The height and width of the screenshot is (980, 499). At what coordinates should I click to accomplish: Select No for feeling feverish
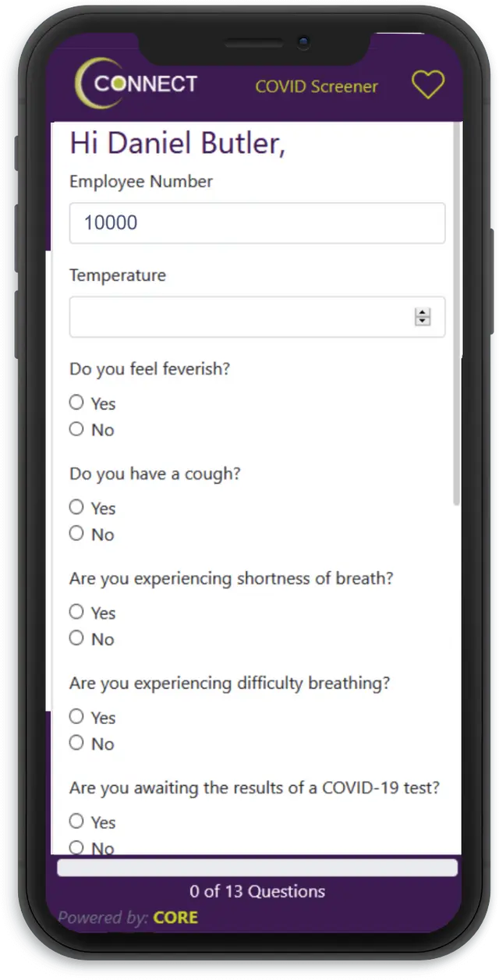(76, 429)
